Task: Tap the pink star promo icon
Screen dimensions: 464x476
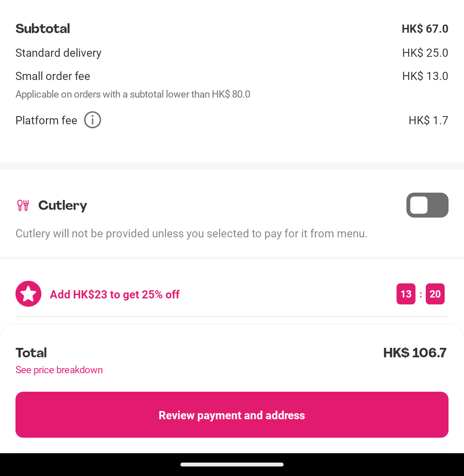Action: [28, 294]
